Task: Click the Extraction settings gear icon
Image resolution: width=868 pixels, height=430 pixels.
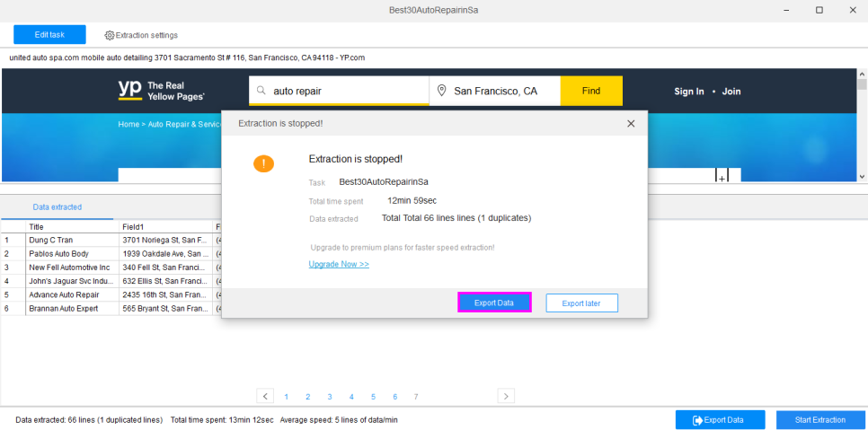Action: pyautogui.click(x=110, y=35)
